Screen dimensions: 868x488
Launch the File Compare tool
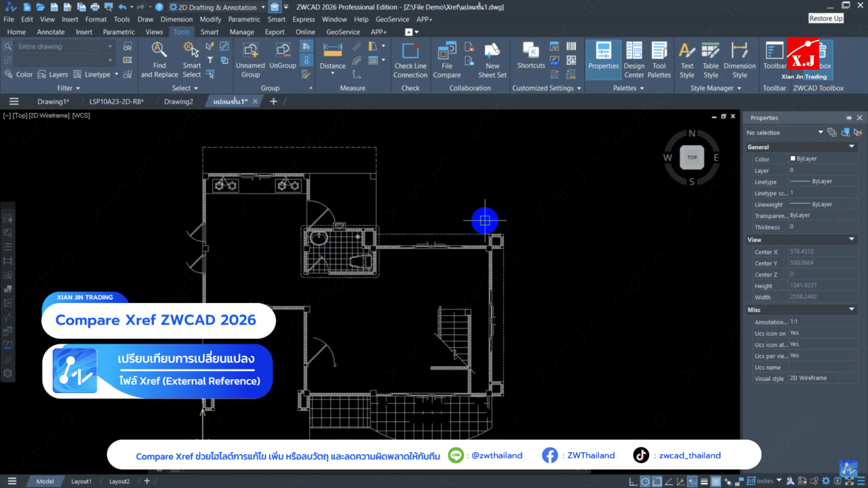point(447,60)
